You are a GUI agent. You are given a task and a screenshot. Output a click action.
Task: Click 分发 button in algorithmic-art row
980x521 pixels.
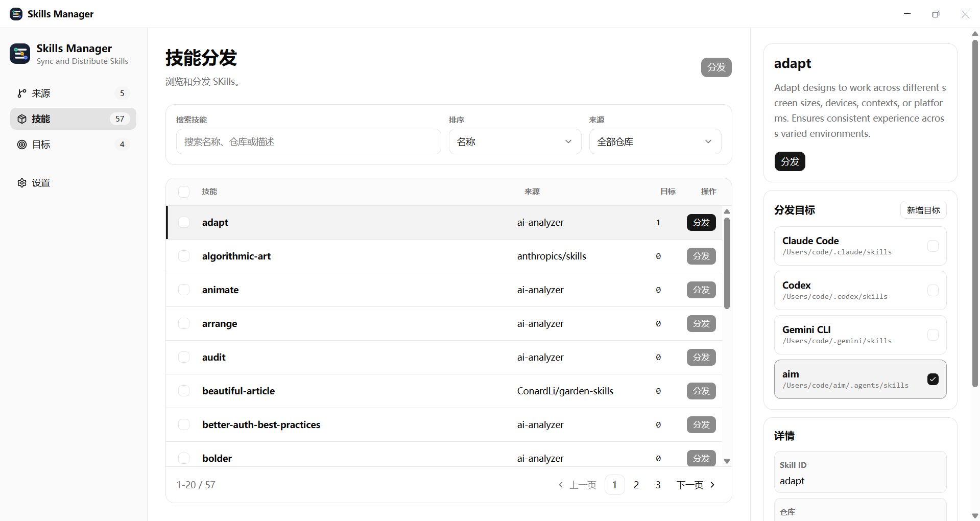pyautogui.click(x=701, y=256)
